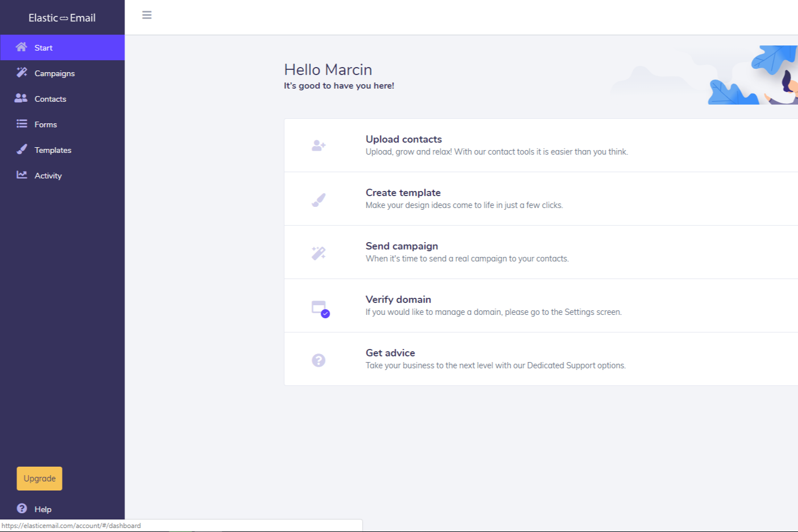Image resolution: width=798 pixels, height=532 pixels.
Task: Click the Templates brush icon
Action: click(21, 149)
